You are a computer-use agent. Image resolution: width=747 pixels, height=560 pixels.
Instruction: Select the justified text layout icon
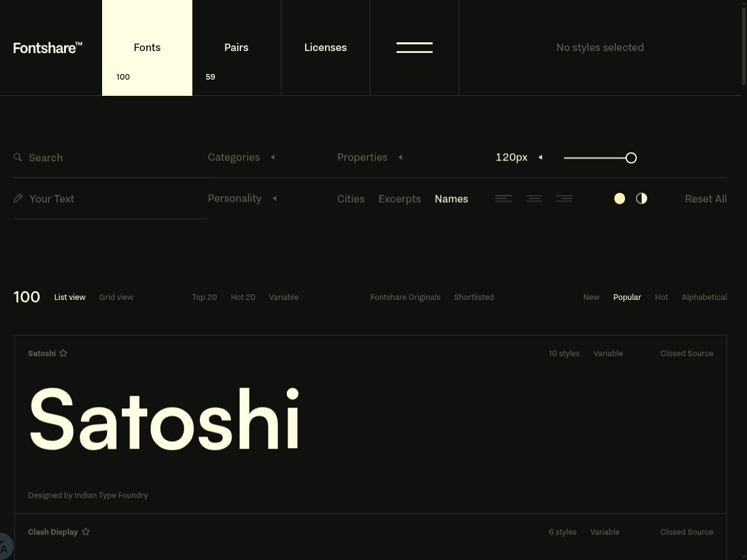pos(563,198)
